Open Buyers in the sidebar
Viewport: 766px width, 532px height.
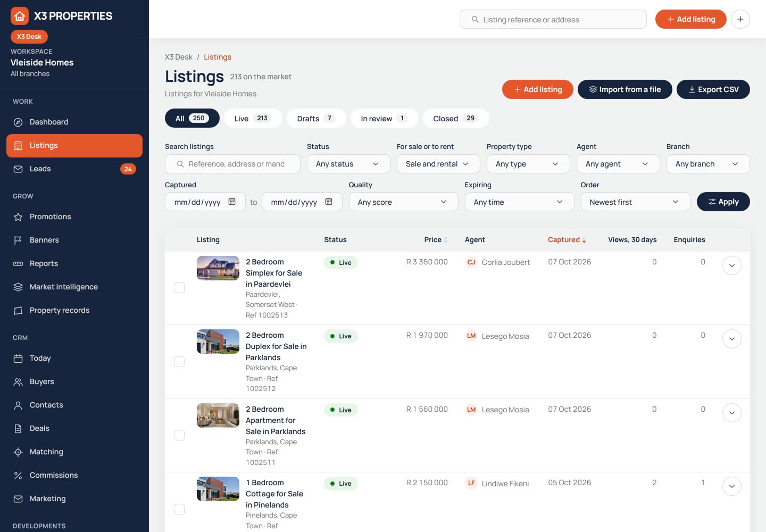tap(74, 381)
